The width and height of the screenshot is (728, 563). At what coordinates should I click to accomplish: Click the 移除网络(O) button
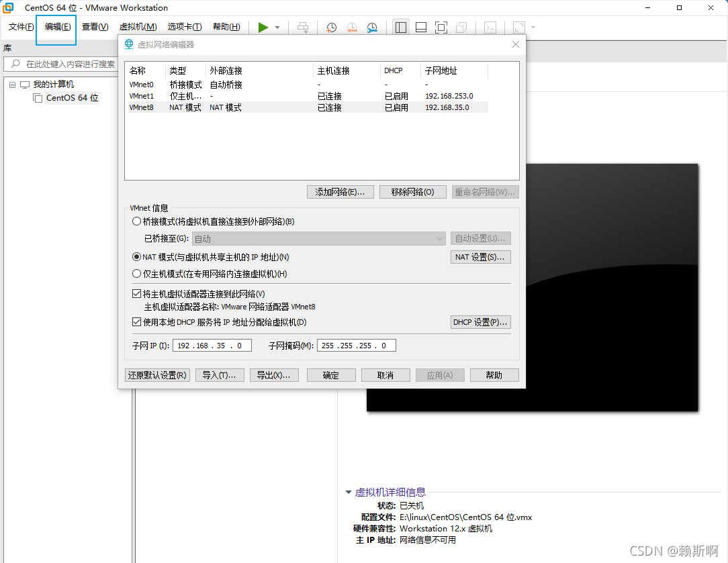coord(413,192)
